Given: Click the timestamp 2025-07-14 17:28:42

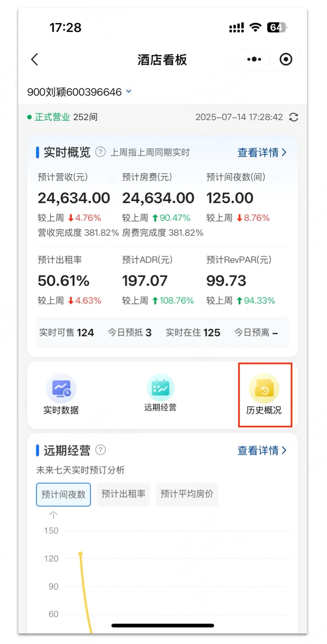Looking at the screenshot, I should (x=239, y=117).
